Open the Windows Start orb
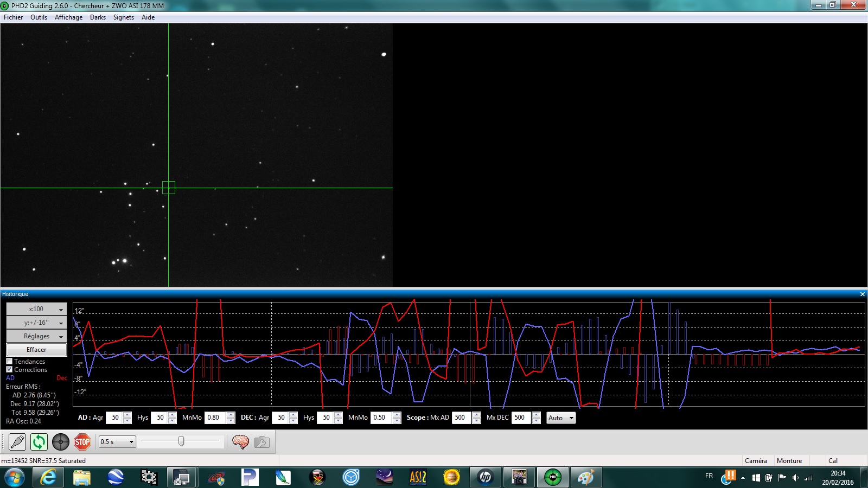868x488 pixels. [x=15, y=478]
